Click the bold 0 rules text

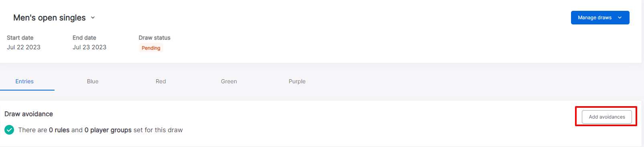pos(59,130)
